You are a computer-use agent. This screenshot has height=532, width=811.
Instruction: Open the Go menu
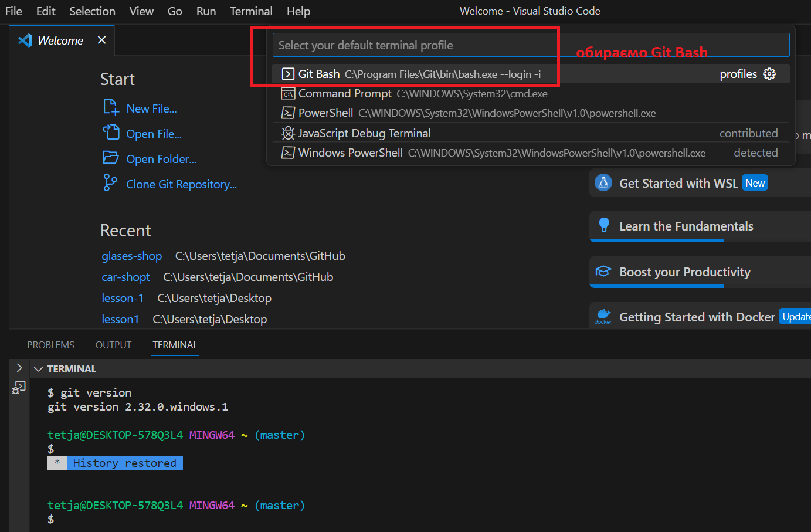point(175,11)
